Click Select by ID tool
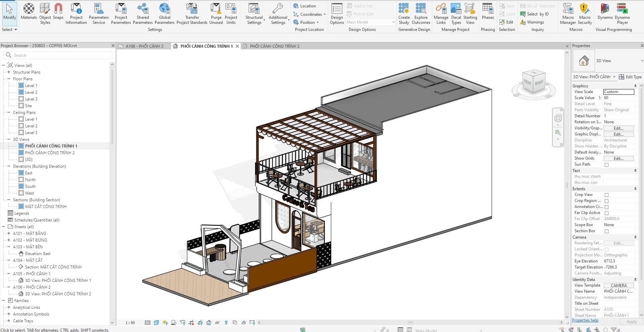This screenshot has height=332, width=644. click(534, 14)
